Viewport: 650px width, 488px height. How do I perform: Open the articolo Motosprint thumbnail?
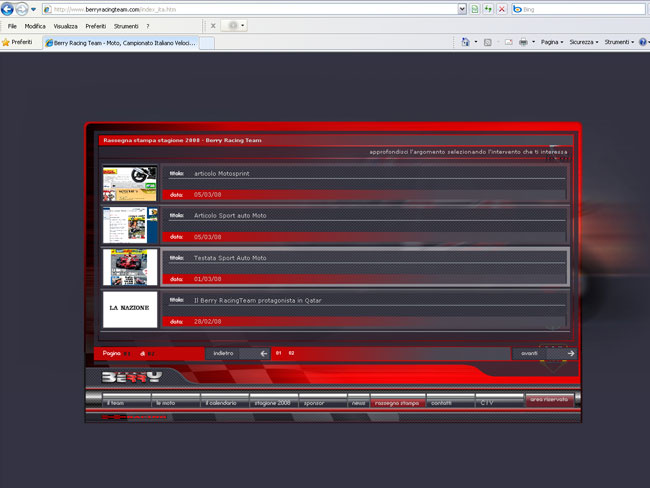pyautogui.click(x=130, y=183)
